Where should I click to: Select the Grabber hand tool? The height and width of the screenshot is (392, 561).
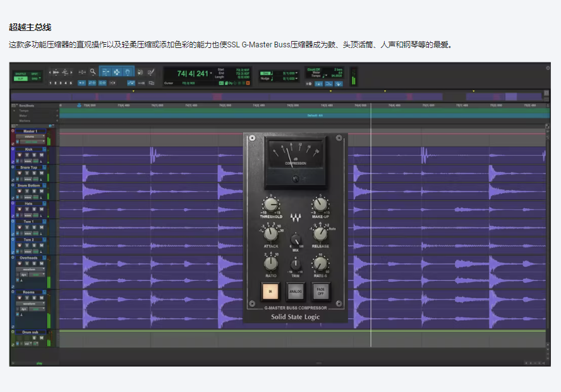click(x=128, y=72)
